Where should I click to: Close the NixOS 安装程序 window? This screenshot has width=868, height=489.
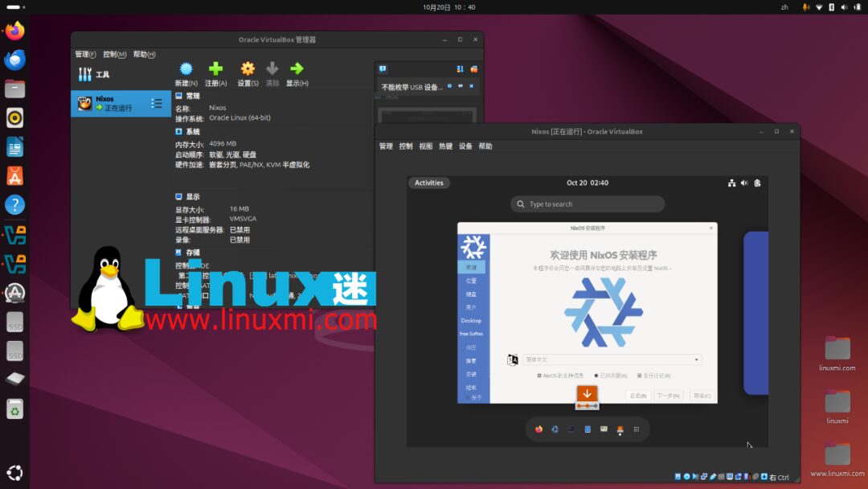pyautogui.click(x=710, y=228)
